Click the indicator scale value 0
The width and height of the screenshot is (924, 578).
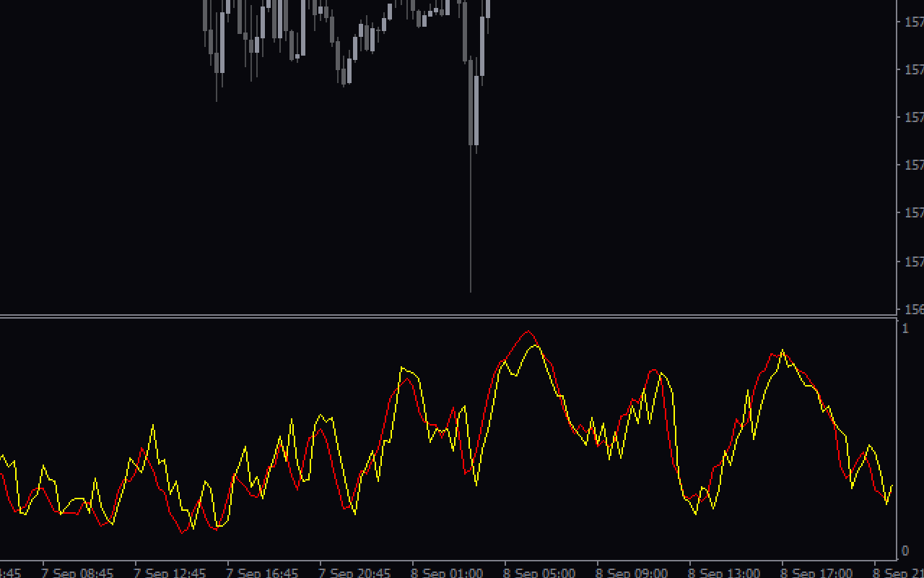[x=905, y=551]
